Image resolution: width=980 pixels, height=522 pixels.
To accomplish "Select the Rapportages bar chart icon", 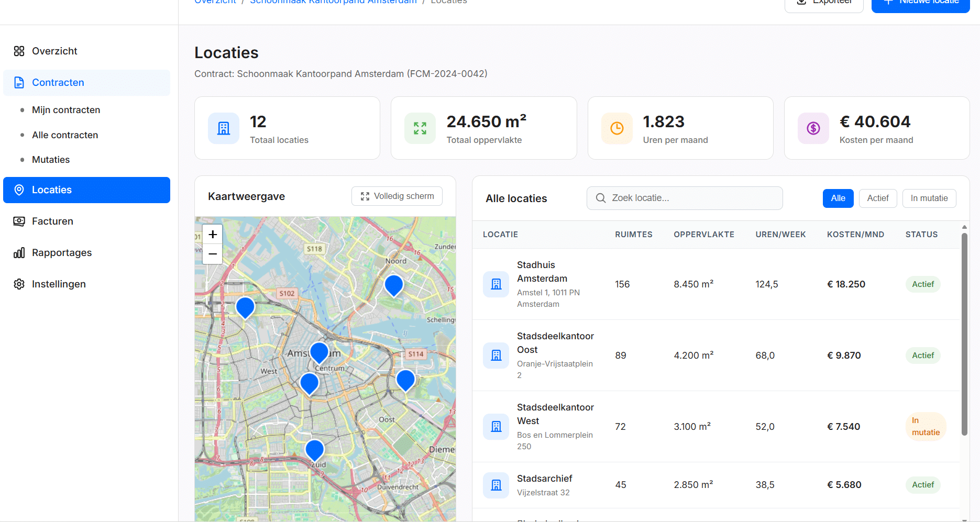I will pos(19,252).
